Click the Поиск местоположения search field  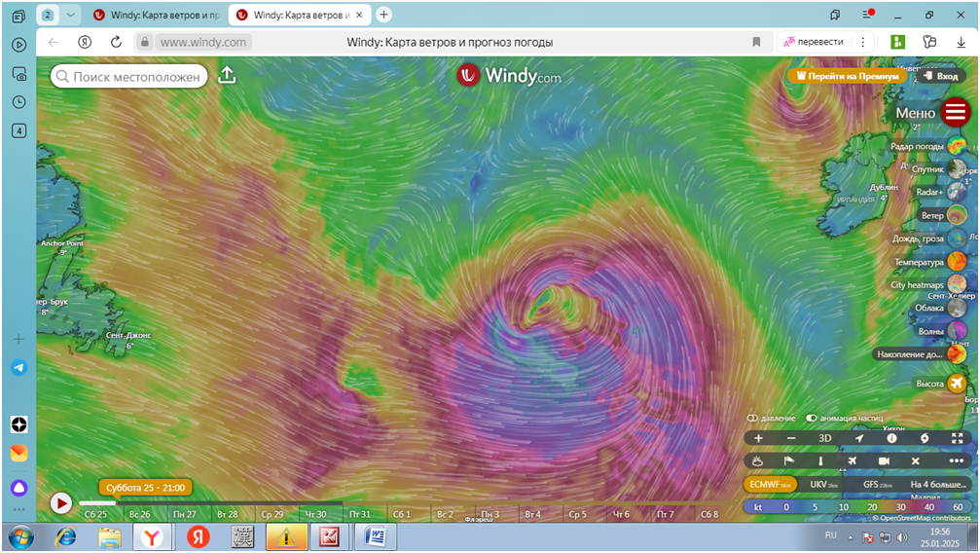click(x=129, y=76)
